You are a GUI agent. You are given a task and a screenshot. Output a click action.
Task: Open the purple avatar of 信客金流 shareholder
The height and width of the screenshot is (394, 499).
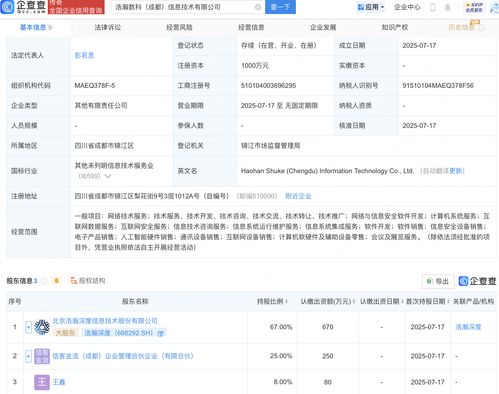[42, 356]
